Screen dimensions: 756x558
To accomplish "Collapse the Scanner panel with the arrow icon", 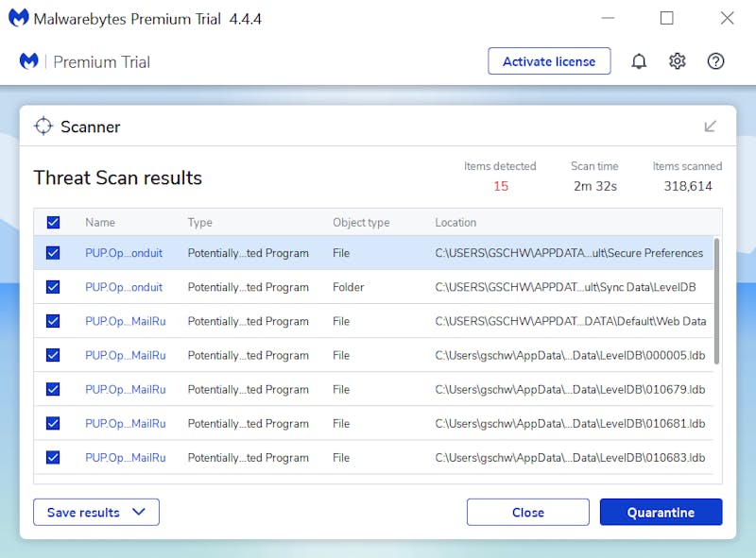I will pyautogui.click(x=711, y=127).
